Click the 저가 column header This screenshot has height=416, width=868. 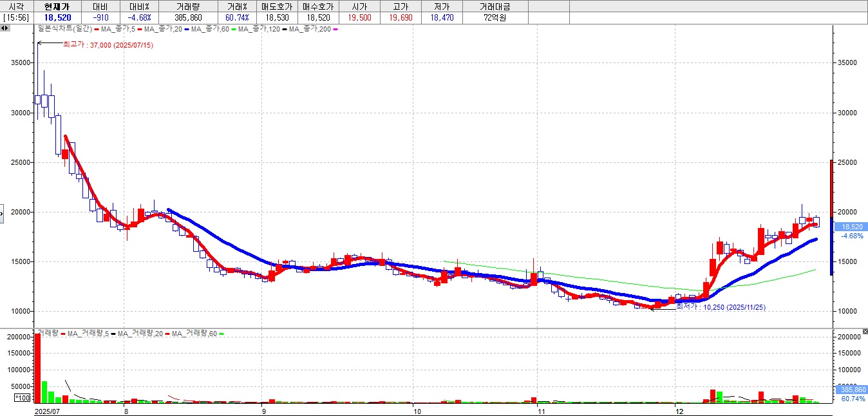pos(441,6)
